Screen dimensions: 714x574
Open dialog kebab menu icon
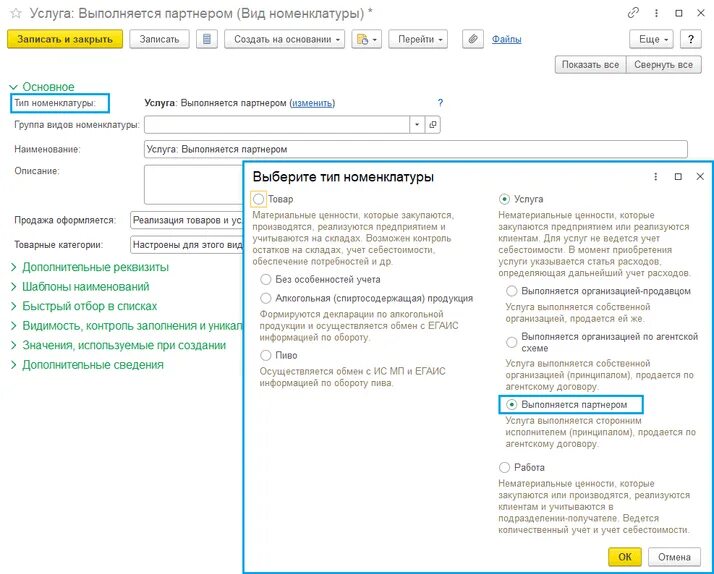[655, 177]
